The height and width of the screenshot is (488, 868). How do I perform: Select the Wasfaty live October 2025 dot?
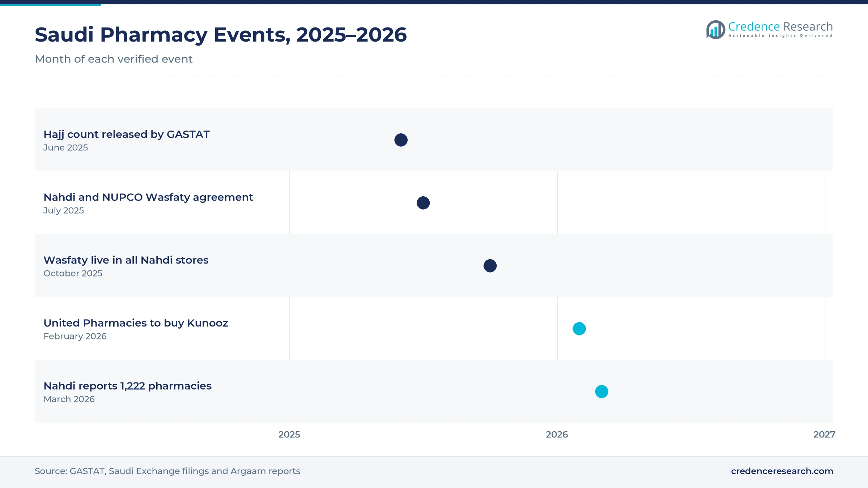click(490, 266)
